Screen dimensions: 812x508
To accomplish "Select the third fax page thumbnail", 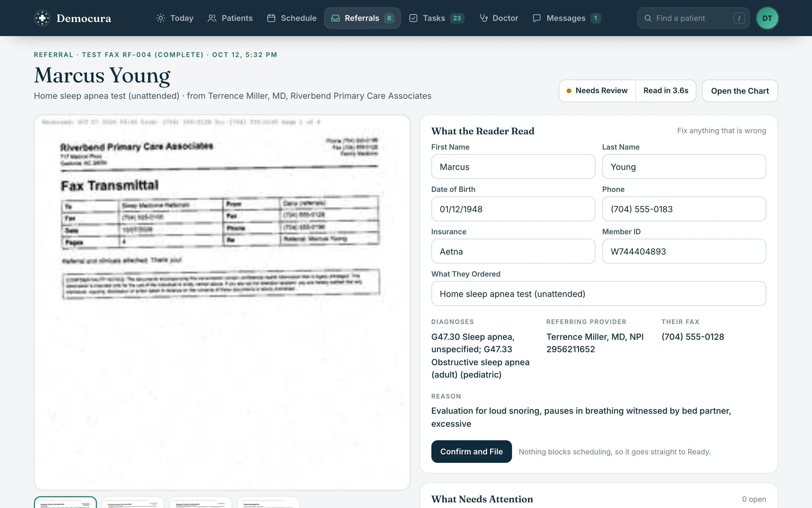I will click(x=201, y=502).
